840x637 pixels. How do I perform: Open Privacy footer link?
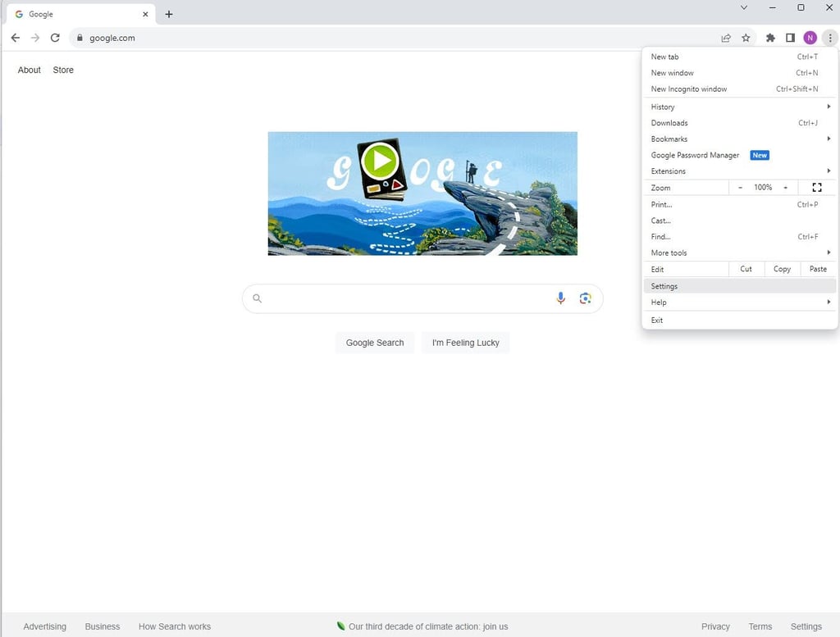(x=715, y=626)
